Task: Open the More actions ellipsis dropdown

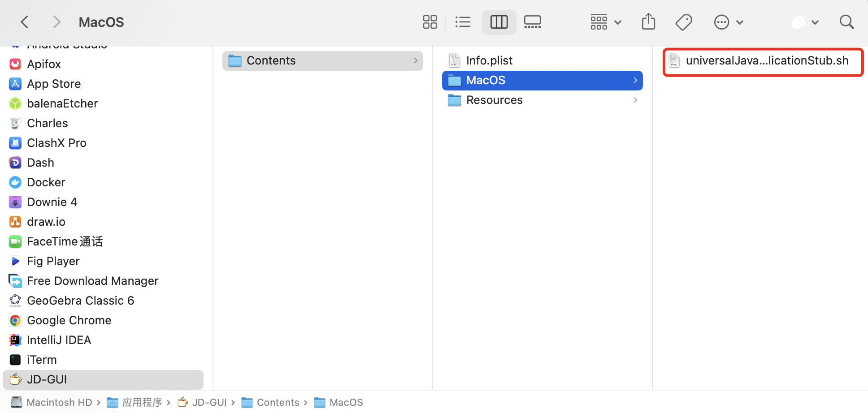Action: (729, 22)
